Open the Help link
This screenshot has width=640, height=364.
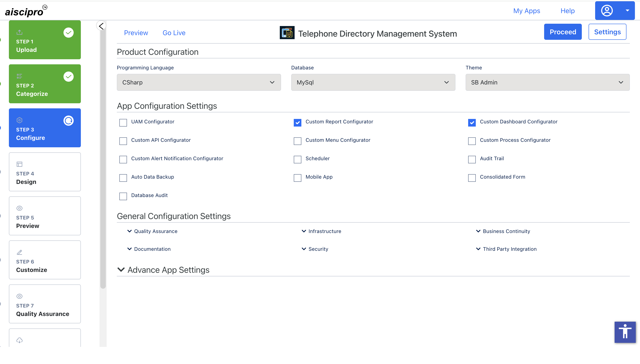coord(567,11)
